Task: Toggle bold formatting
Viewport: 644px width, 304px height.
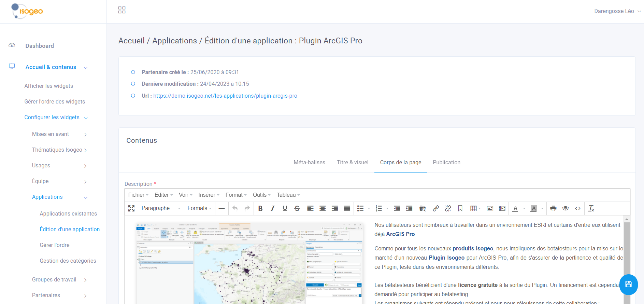Action: [260, 208]
